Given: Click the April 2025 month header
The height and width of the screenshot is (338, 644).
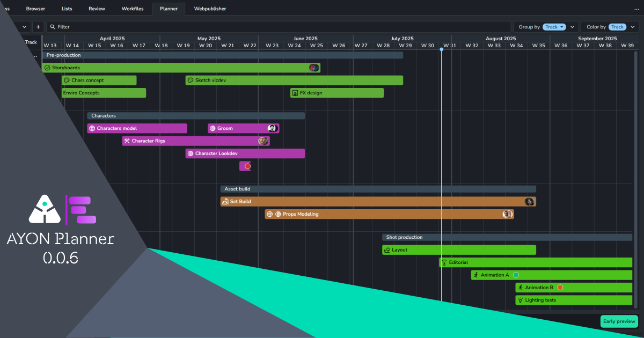Looking at the screenshot, I should (x=112, y=39).
